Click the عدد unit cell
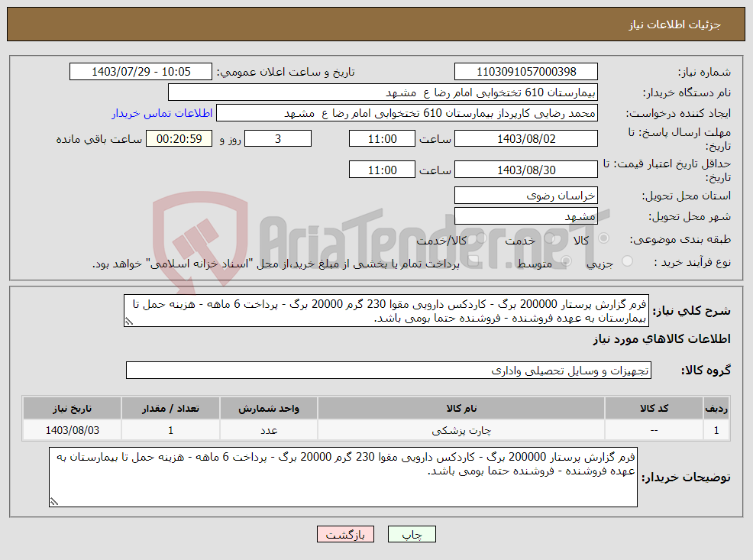 pyautogui.click(x=269, y=430)
